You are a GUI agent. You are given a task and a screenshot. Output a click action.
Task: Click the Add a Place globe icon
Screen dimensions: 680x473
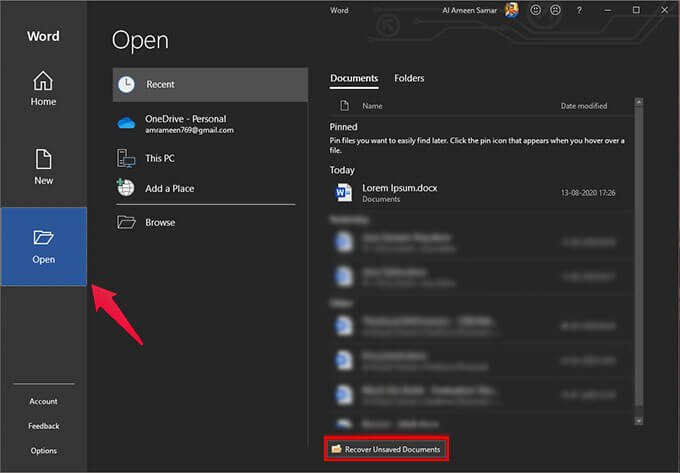tap(126, 188)
